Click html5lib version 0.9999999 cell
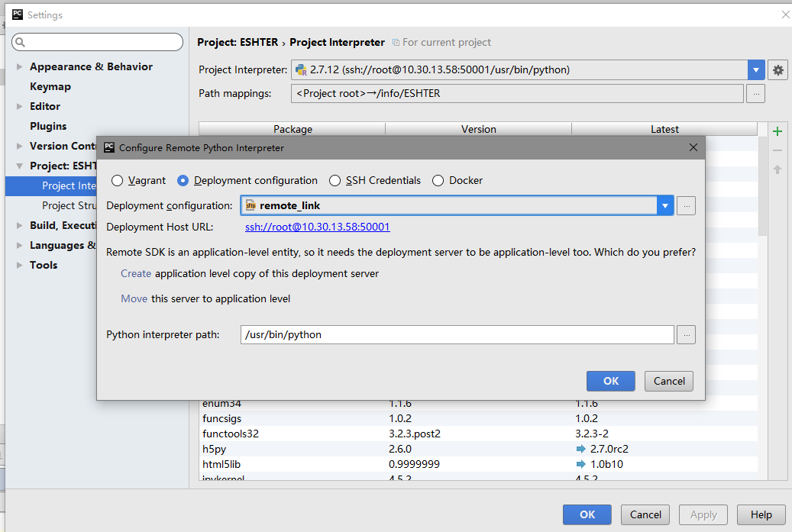This screenshot has height=532, width=792. click(x=414, y=464)
